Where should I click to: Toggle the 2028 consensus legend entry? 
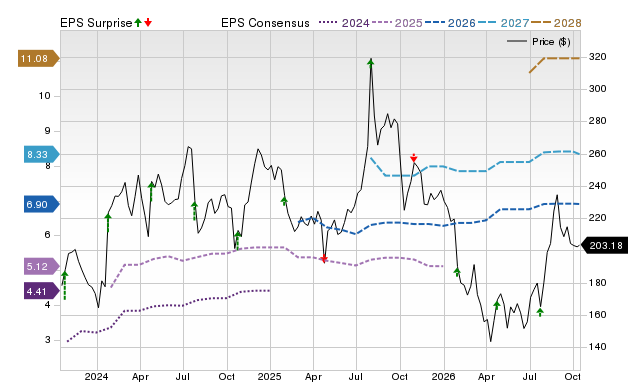tap(556, 23)
